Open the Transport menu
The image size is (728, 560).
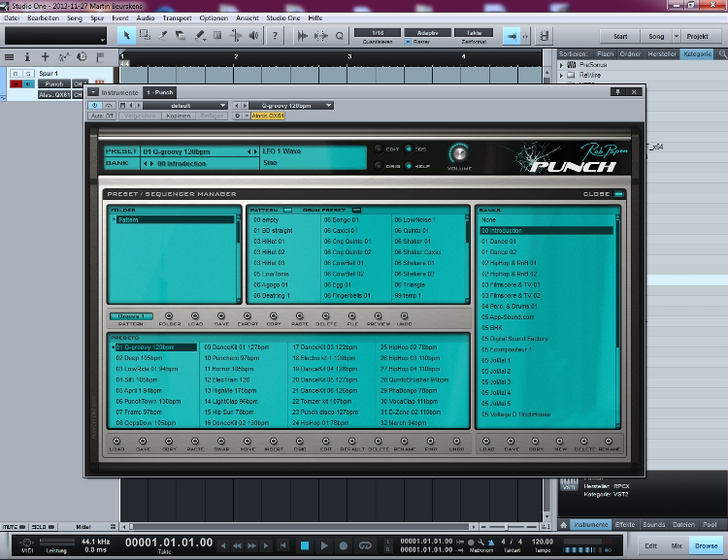tap(177, 18)
